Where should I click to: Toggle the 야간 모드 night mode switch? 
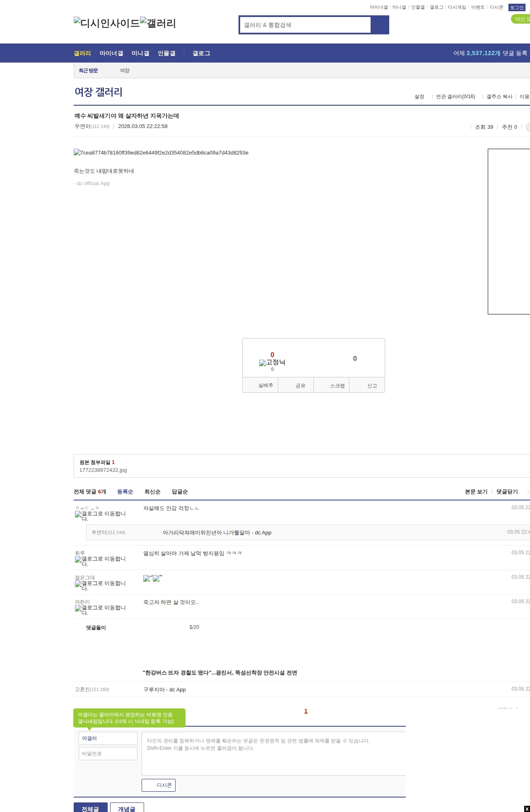(x=521, y=19)
